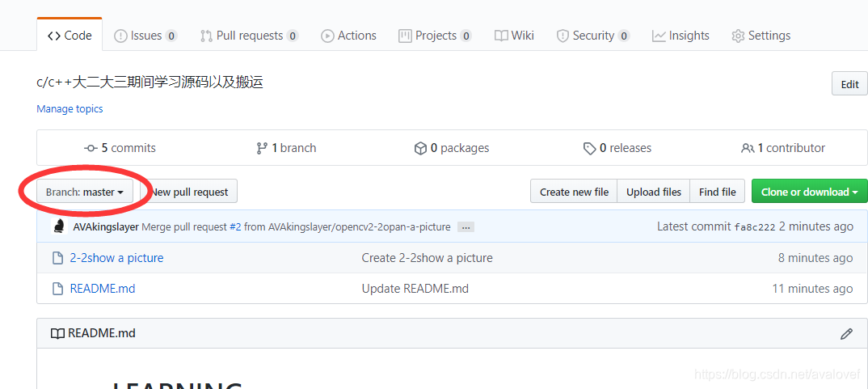Click the package cube icon
The width and height of the screenshot is (868, 389).
420,149
